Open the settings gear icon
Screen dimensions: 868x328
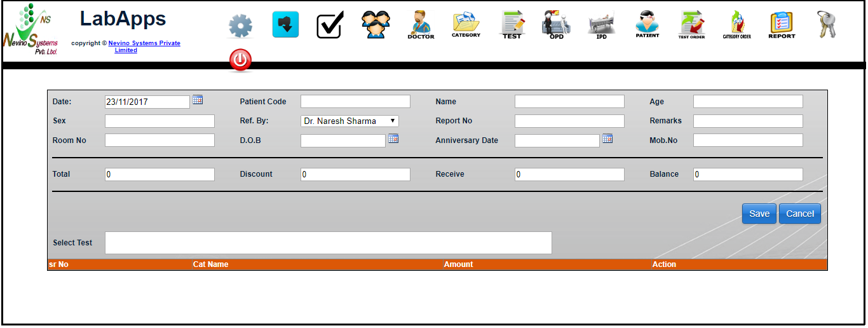click(x=240, y=26)
